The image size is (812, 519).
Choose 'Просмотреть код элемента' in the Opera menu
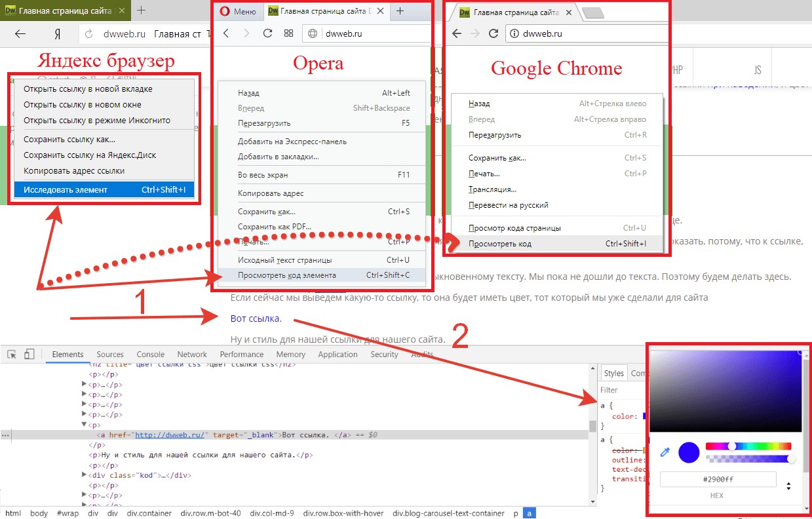coord(321,275)
